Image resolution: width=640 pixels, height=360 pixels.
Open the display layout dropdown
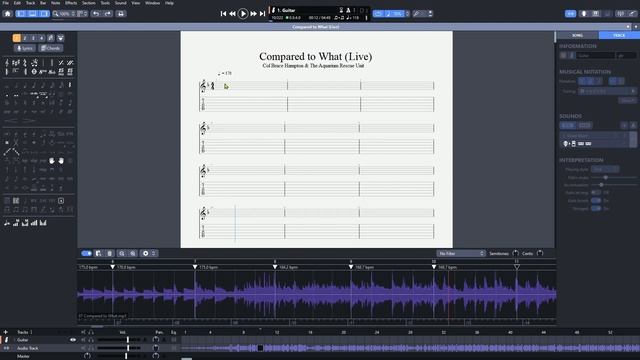tap(82, 13)
